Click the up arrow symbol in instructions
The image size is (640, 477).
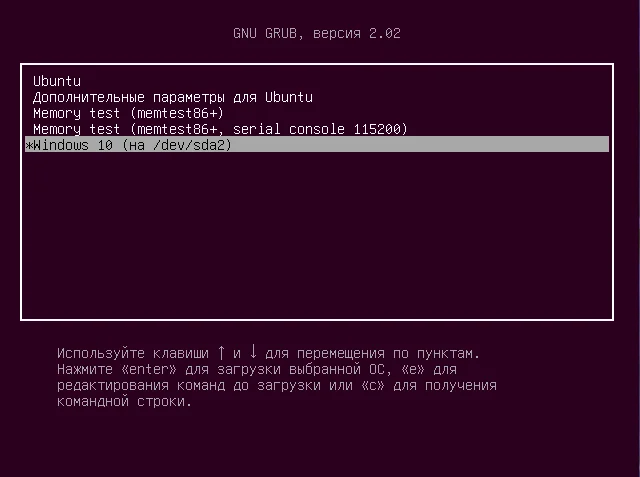[221, 353]
